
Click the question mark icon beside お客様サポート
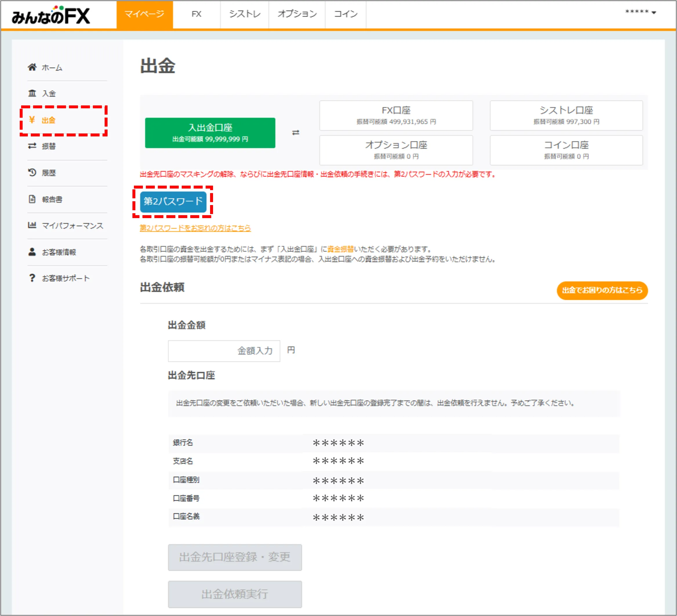(x=32, y=278)
